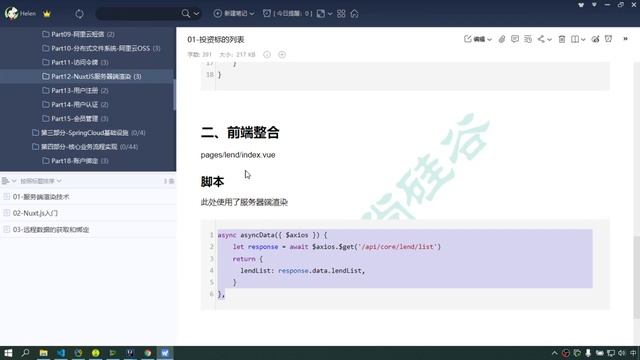Viewport: 640px width, 360px height.
Task: Open folder Part18-账户绑定
Action: [75, 161]
